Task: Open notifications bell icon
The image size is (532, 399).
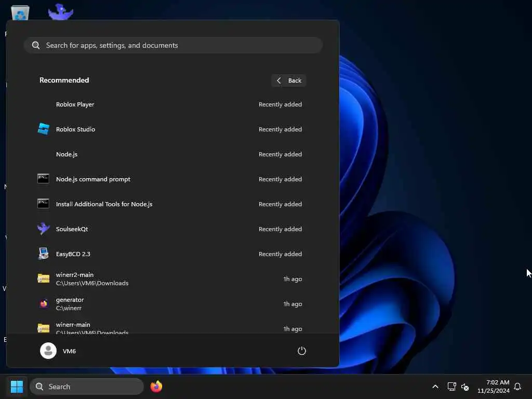Action: click(x=517, y=387)
